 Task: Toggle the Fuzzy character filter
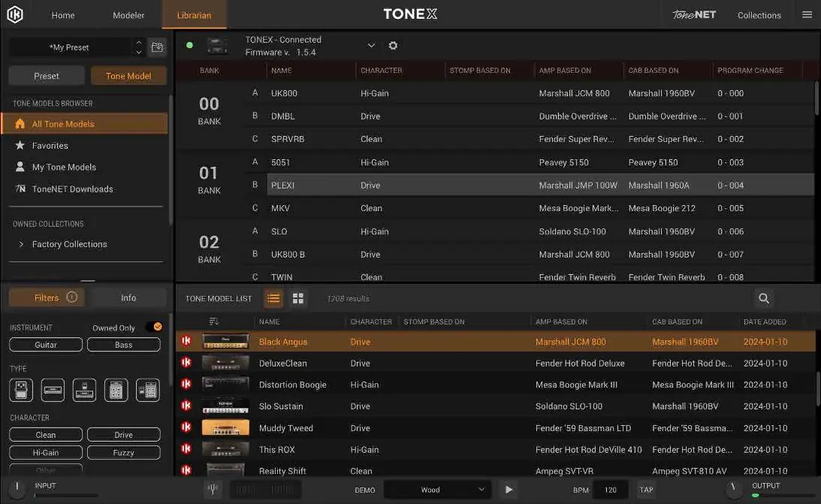[x=124, y=452]
